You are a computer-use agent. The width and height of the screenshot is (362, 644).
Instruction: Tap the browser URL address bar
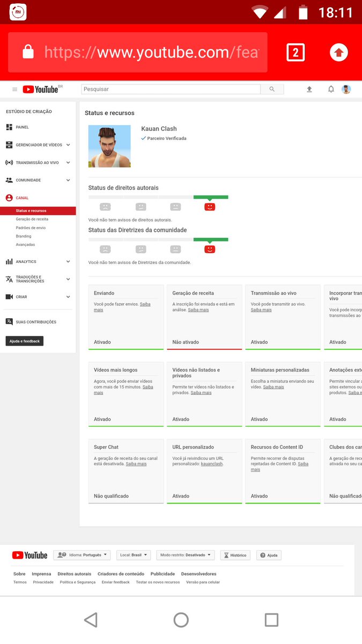coord(138,52)
